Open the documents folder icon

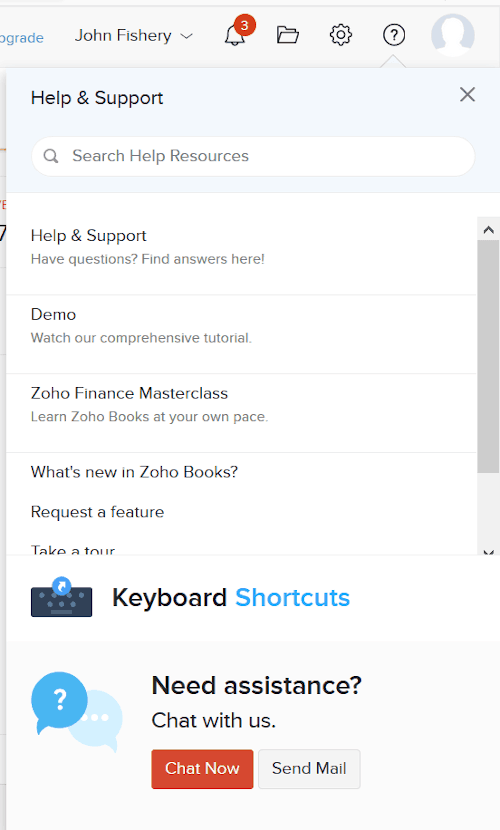[x=288, y=35]
